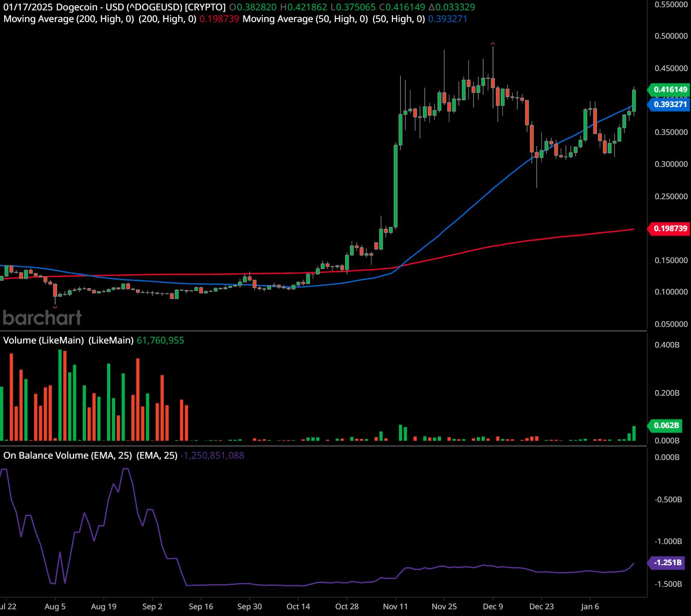Click the -0.500B OBV axis label
691x616 pixels.
coord(668,500)
